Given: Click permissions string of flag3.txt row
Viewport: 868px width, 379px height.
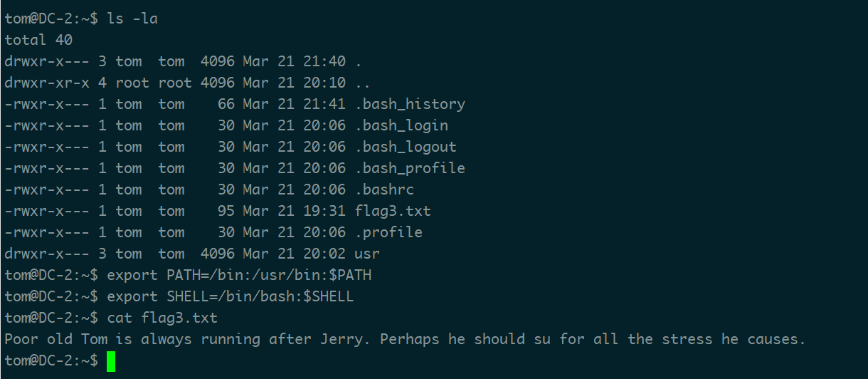Looking at the screenshot, I should pyautogui.click(x=47, y=211).
